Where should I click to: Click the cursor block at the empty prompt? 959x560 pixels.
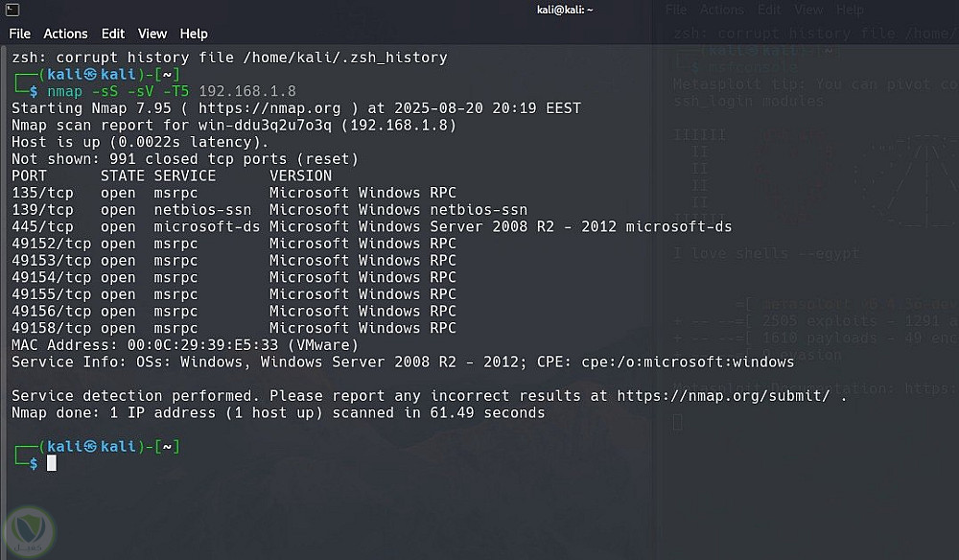(52, 463)
